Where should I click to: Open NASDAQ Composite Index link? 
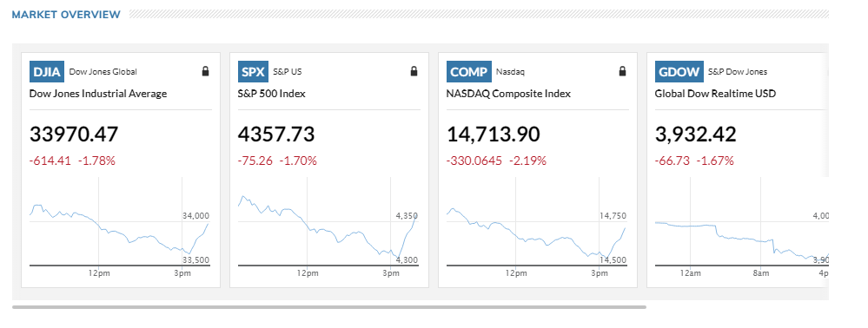[508, 94]
